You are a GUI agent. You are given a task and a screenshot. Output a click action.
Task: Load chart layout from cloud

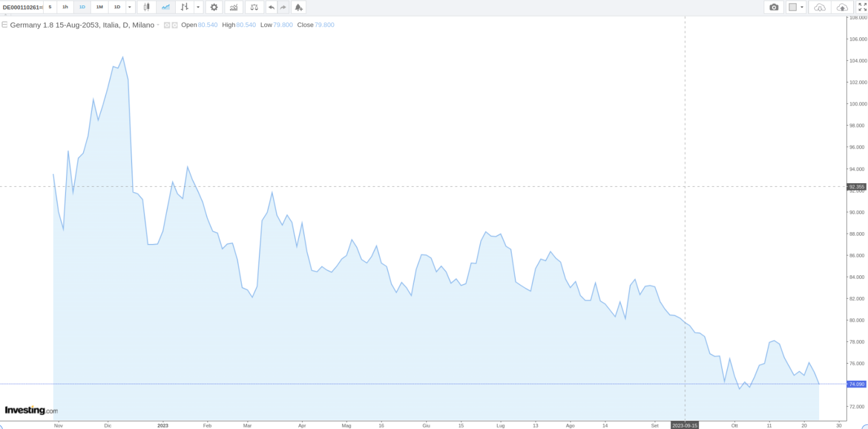[820, 7]
